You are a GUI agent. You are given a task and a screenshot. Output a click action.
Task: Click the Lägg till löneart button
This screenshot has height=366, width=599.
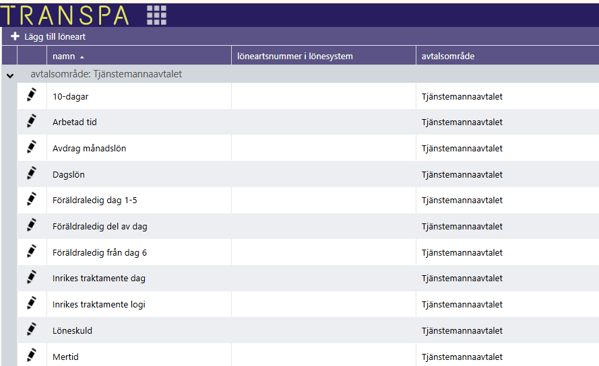point(48,37)
